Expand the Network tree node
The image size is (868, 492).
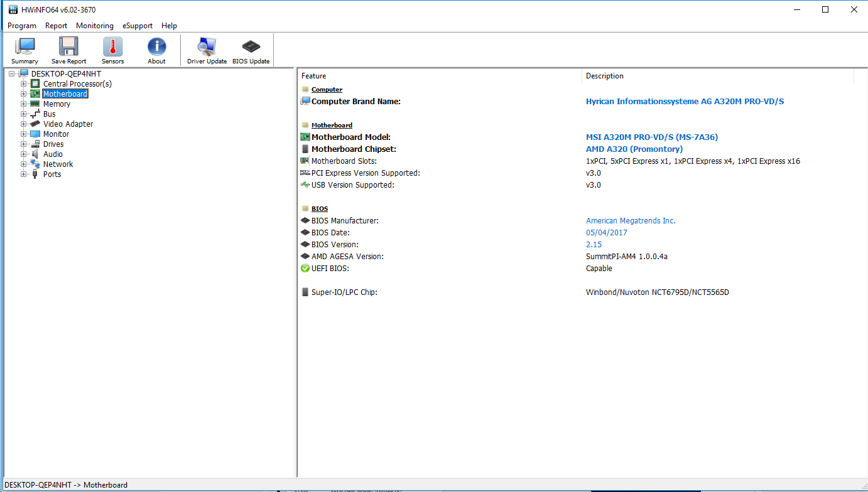tap(24, 164)
